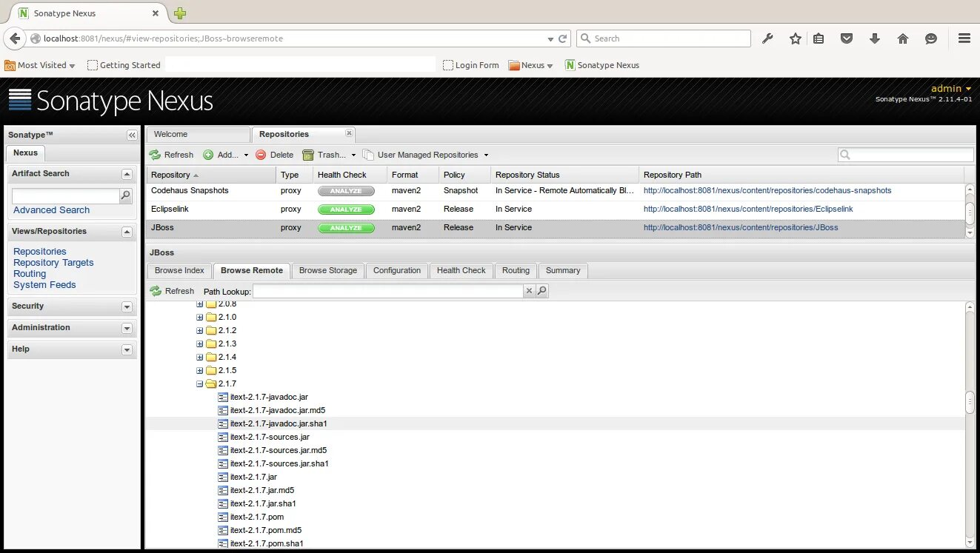Collapse the 2.1.7 folder node
980x553 pixels.
click(199, 383)
